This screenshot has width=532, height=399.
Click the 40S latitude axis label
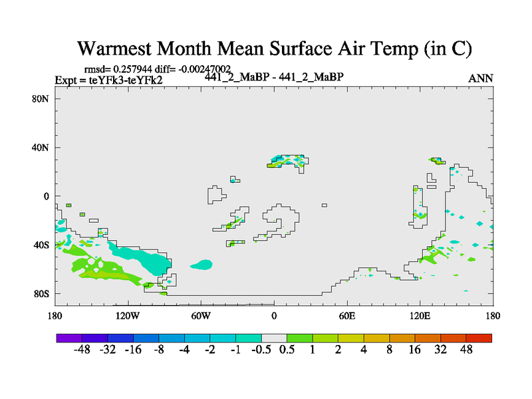point(43,245)
